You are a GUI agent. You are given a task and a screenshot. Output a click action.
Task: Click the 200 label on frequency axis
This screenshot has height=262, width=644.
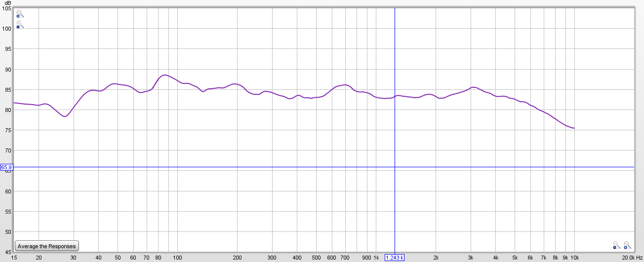point(237,258)
